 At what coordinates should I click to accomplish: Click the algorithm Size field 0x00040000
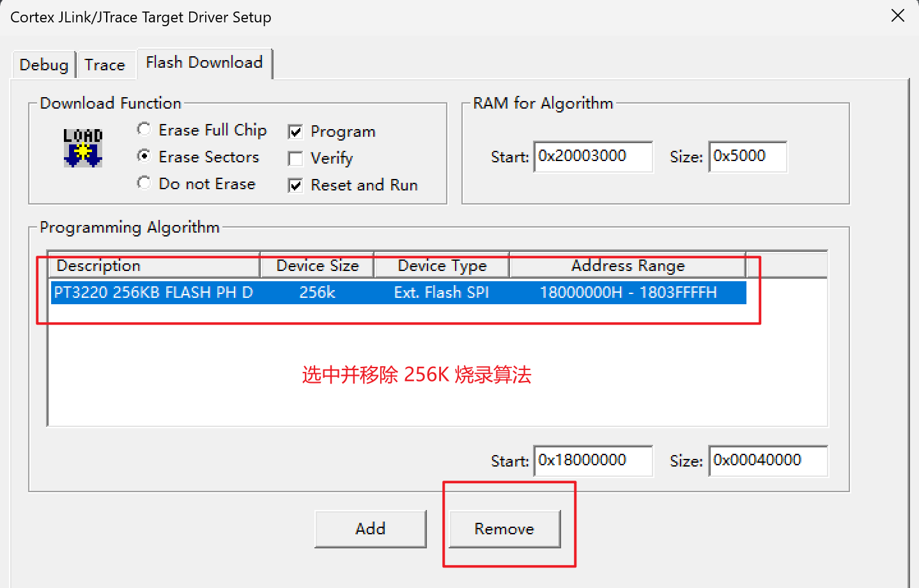(768, 461)
